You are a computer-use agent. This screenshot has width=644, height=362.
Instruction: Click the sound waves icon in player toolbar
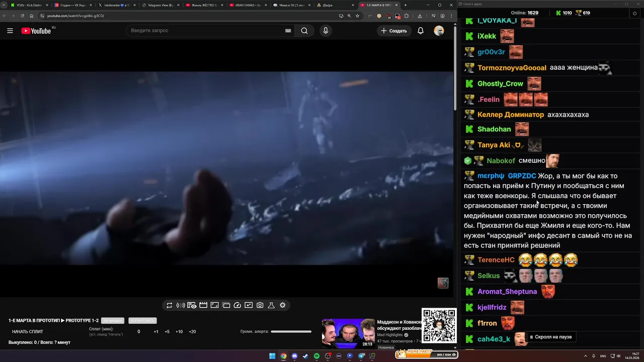click(x=181, y=305)
